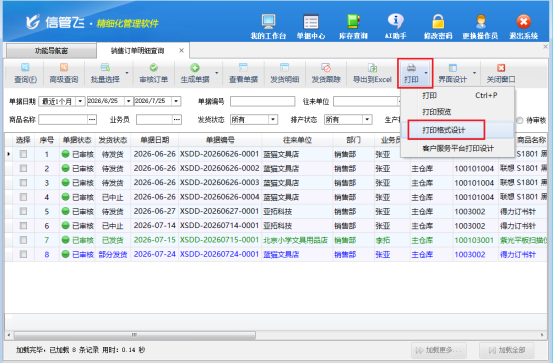Click order number XSDD-20260715-0001
Image resolution: width=554 pixels, height=364 pixels.
219,240
